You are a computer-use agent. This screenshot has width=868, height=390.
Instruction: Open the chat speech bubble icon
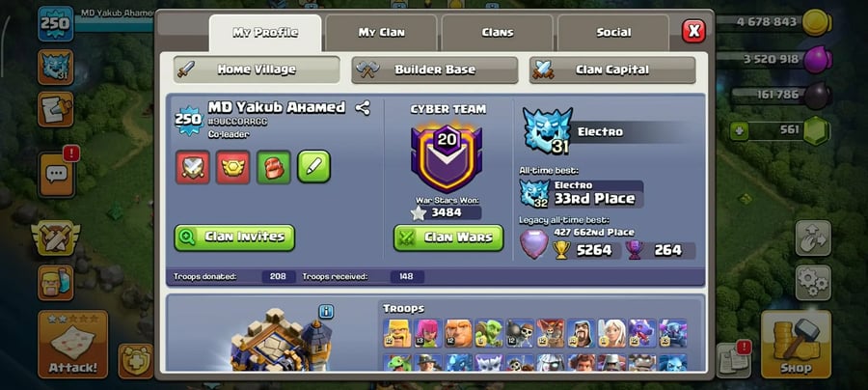(57, 175)
